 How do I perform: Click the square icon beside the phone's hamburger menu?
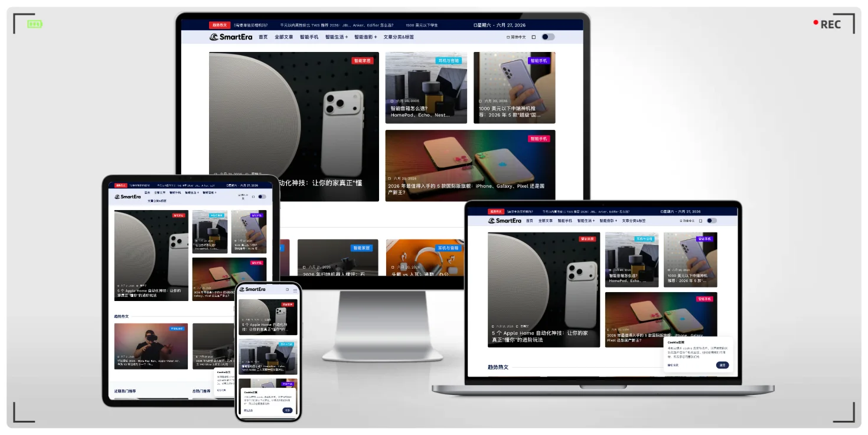coord(288,290)
